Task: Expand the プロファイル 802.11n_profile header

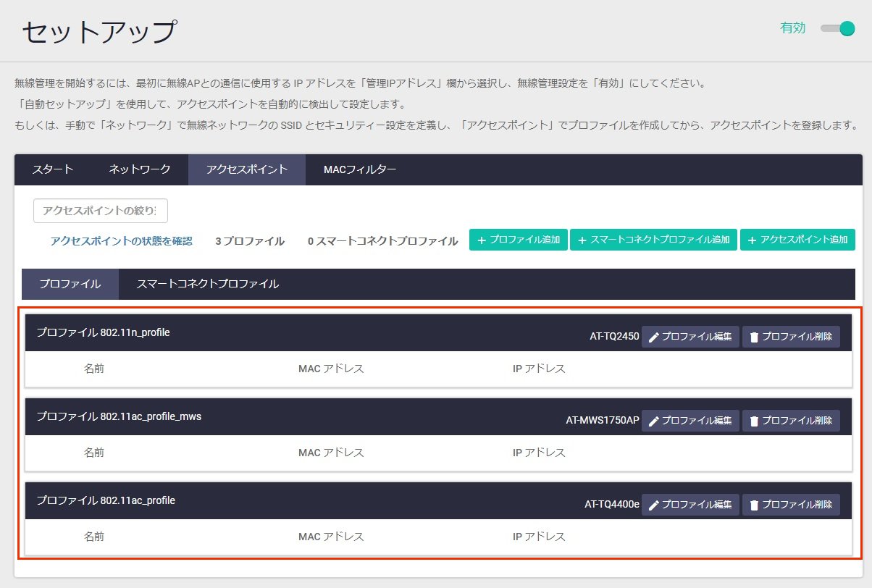Action: click(103, 332)
